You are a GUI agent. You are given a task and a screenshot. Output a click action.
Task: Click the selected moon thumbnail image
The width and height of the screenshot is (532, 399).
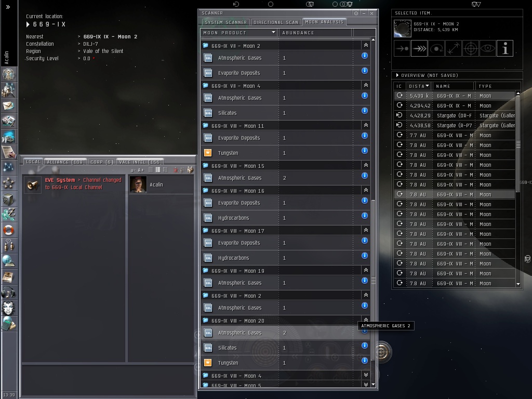point(403,29)
